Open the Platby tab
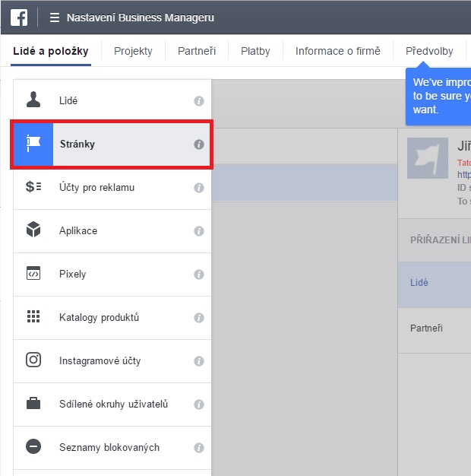The image size is (471, 476). coord(255,51)
